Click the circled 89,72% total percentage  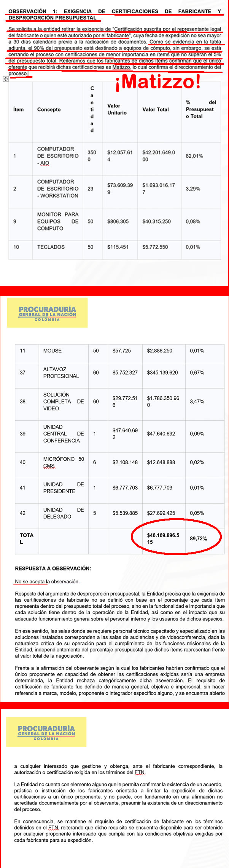click(x=199, y=538)
